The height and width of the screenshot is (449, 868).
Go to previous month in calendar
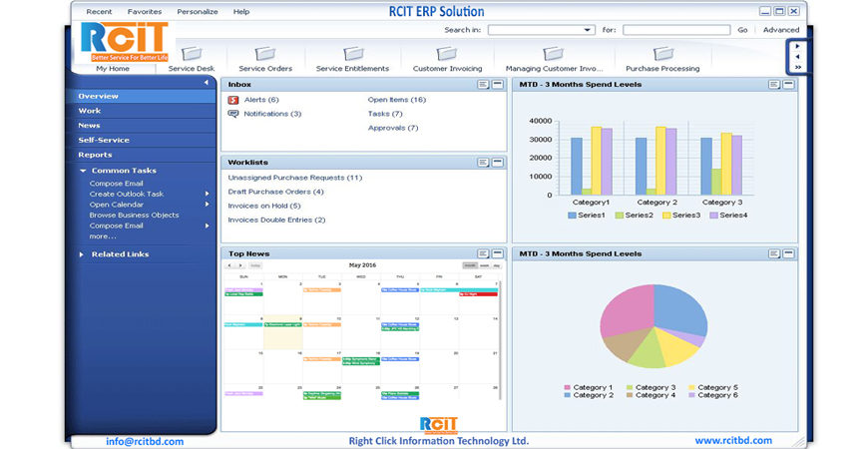(229, 265)
